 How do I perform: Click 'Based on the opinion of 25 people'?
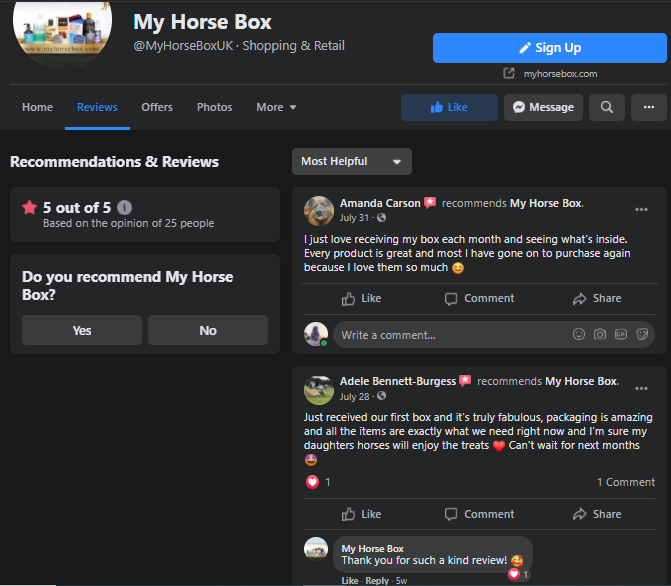(128, 223)
